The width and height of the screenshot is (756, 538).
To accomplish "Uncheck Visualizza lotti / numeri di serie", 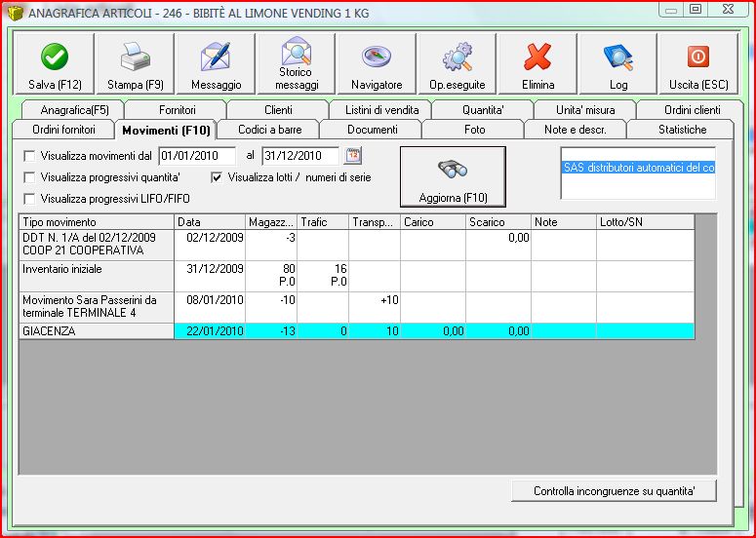I will [x=217, y=177].
